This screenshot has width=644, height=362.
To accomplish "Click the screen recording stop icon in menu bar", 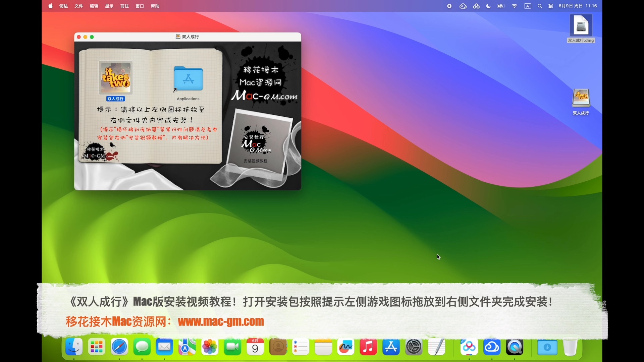I will (x=449, y=6).
